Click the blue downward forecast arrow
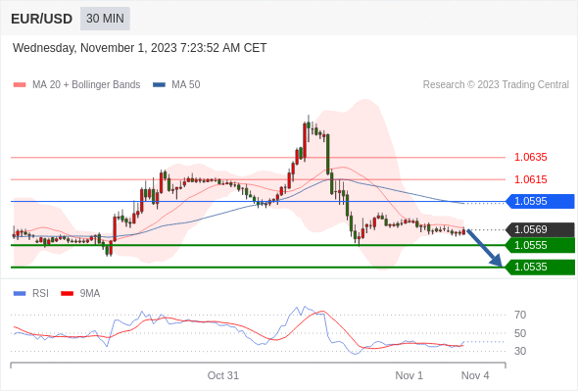The width and height of the screenshot is (578, 392). click(x=484, y=248)
